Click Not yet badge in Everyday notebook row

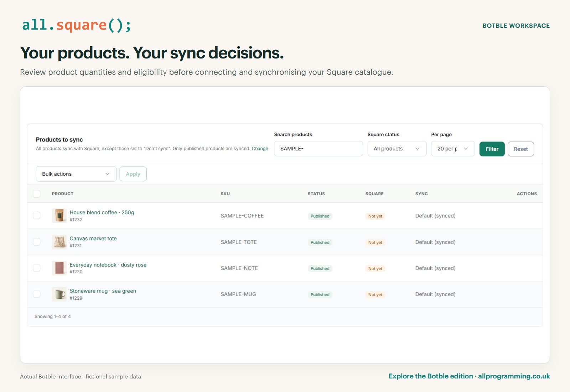[375, 268]
